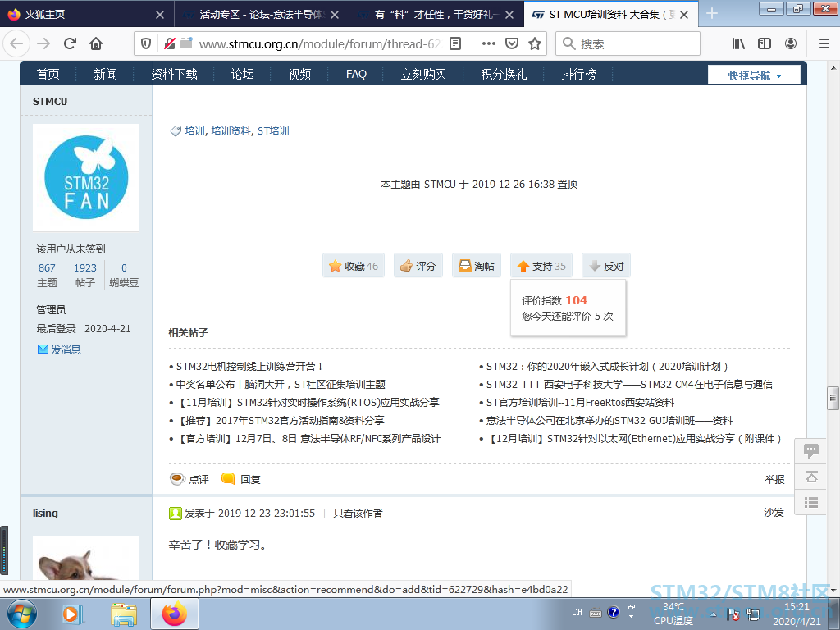Click the browser forward arrow
840x630 pixels.
tap(43, 43)
